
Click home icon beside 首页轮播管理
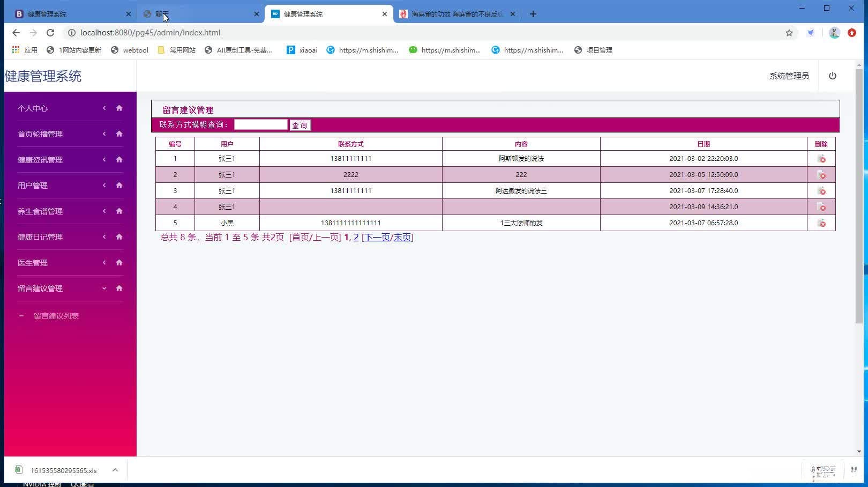[x=119, y=134]
